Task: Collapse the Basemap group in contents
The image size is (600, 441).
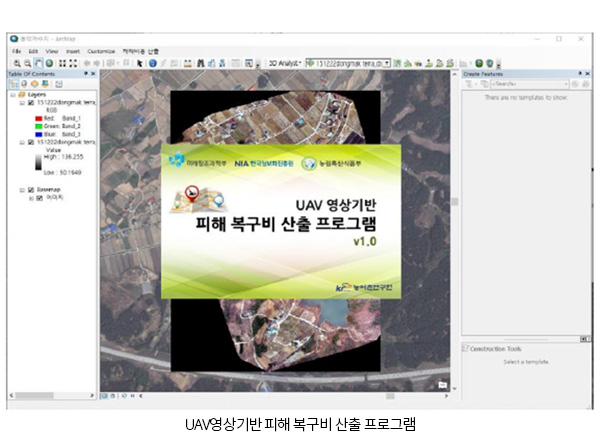Action: 22,188
